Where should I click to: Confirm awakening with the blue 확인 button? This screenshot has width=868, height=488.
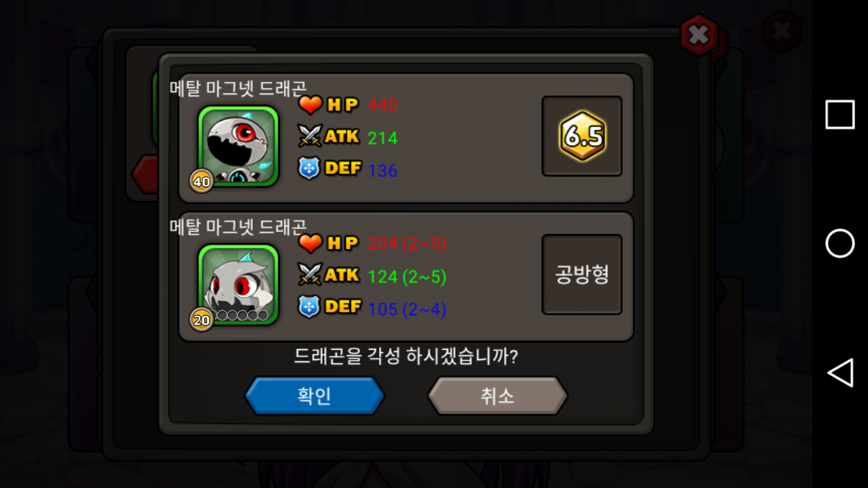click(315, 396)
